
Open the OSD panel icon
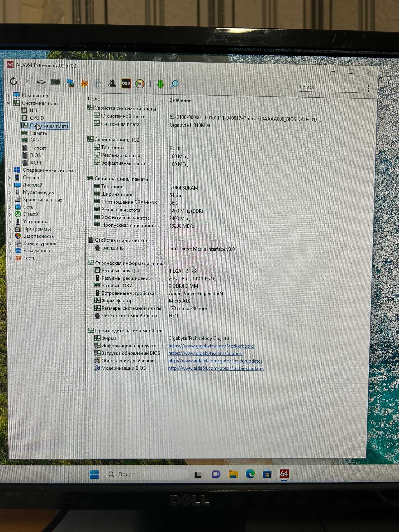pos(126,84)
